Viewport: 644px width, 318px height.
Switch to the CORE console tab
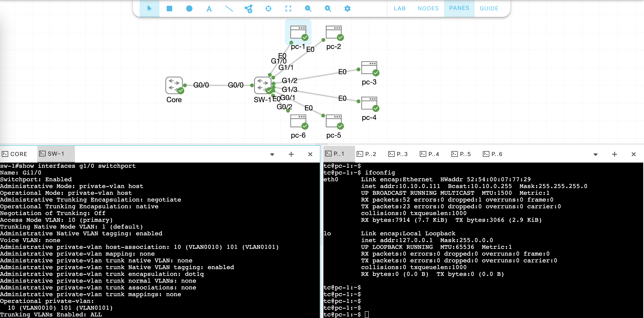pos(15,154)
